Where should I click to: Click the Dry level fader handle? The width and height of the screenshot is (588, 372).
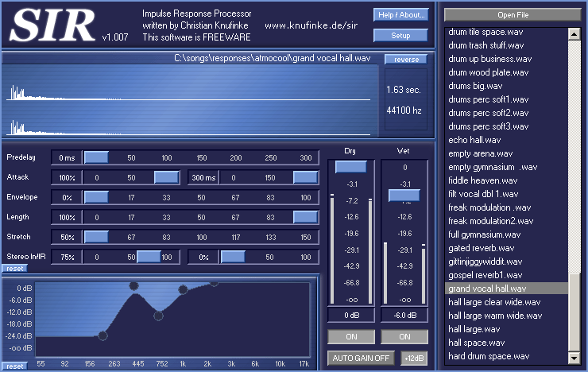pyautogui.click(x=350, y=167)
